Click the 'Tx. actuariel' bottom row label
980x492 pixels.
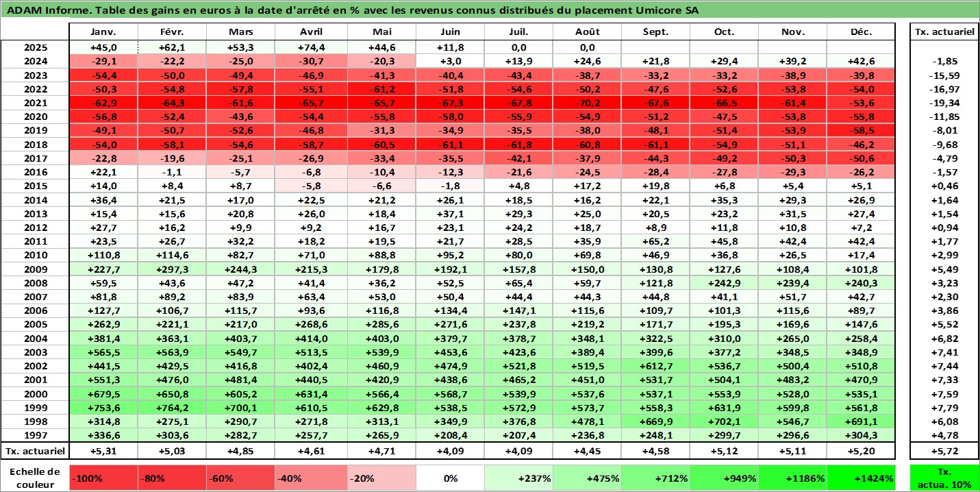click(35, 450)
